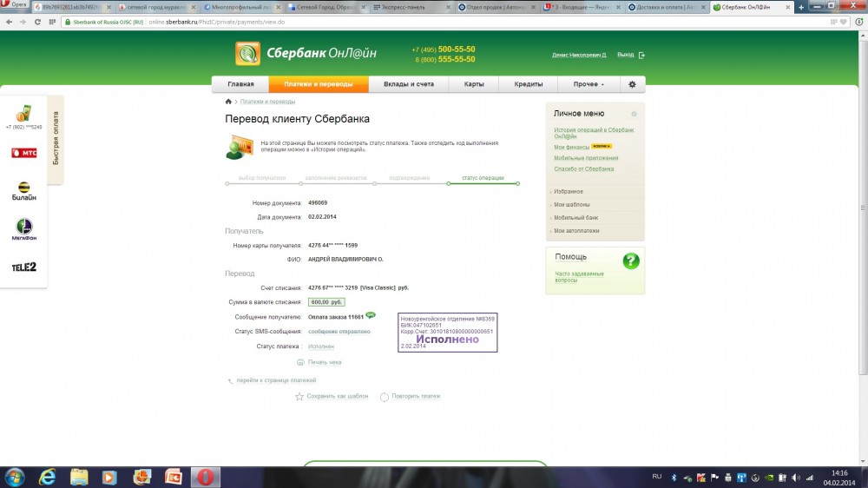Click the volume speaker icon in tray
868x488 pixels.
click(x=795, y=478)
